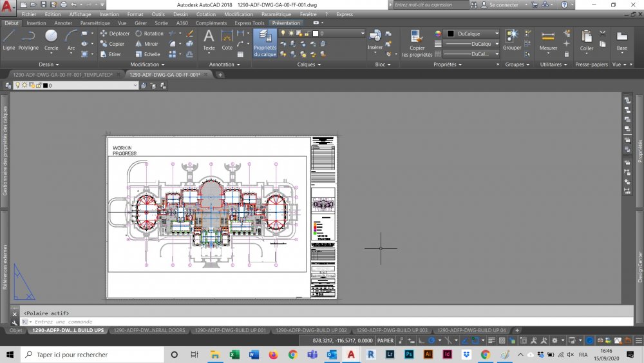
Task: Select the Grouper tool
Action: pos(512,40)
